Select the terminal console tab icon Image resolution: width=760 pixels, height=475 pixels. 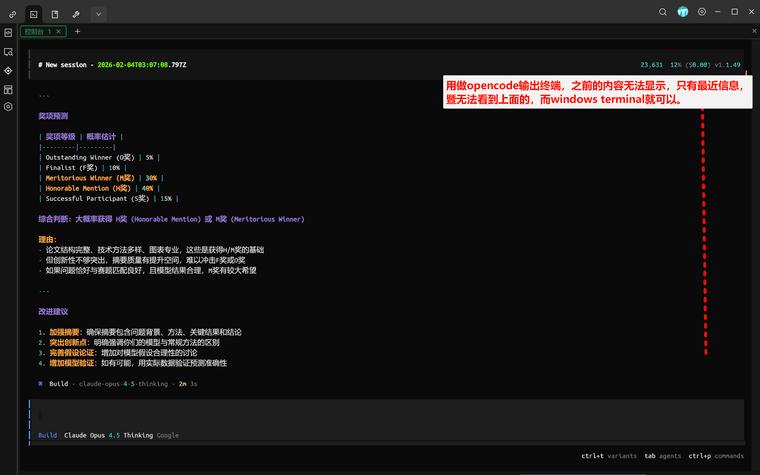(x=33, y=15)
